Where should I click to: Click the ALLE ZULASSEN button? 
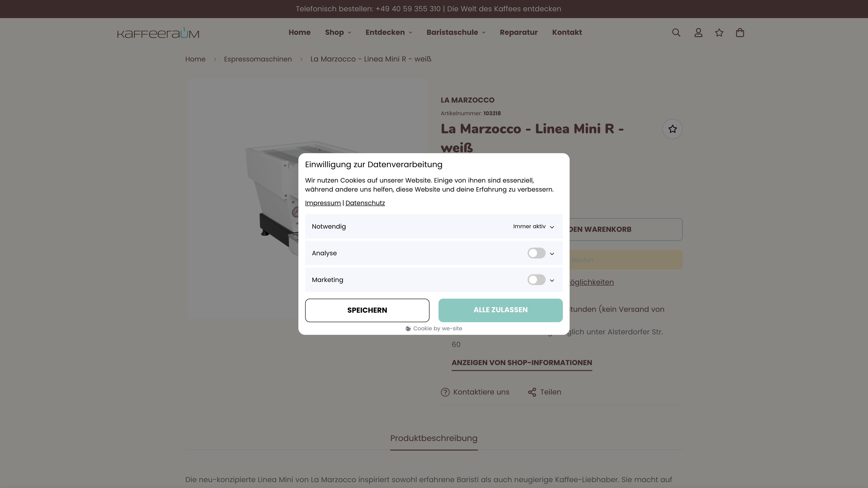[x=500, y=310]
